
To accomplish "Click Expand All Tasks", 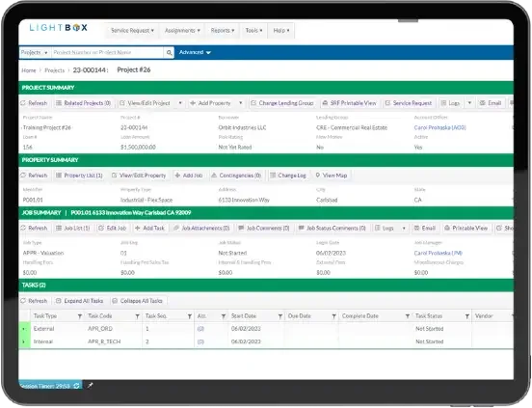I will [x=79, y=301].
